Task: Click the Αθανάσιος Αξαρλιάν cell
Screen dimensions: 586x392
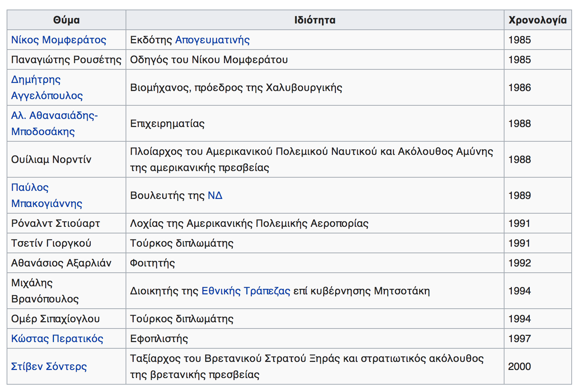Action: (x=61, y=263)
